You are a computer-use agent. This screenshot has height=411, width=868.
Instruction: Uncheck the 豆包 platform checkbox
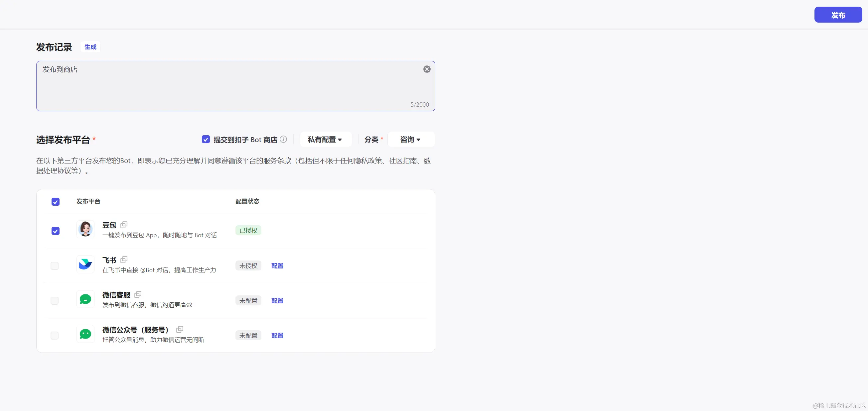click(56, 231)
